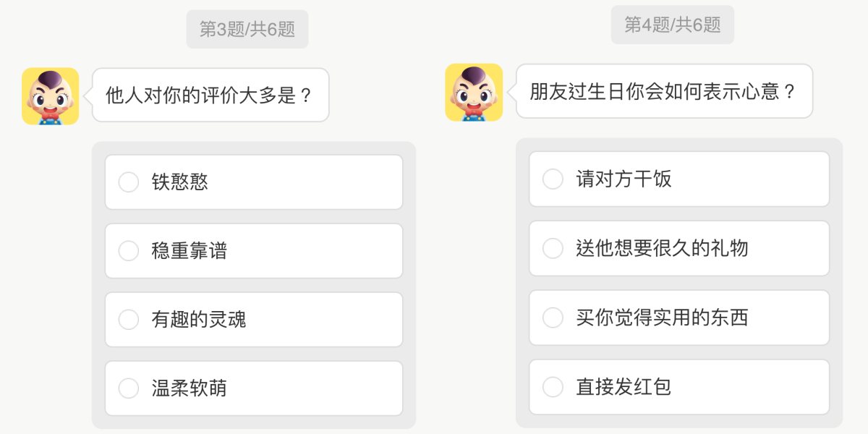
Task: Click the 直接发红包 answer text
Action: 624,387
